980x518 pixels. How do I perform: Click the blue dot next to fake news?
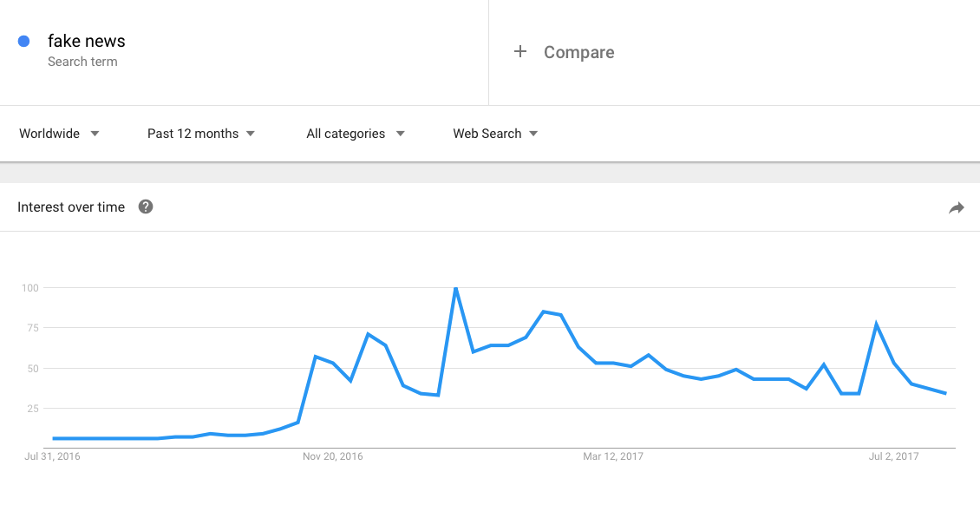(23, 42)
